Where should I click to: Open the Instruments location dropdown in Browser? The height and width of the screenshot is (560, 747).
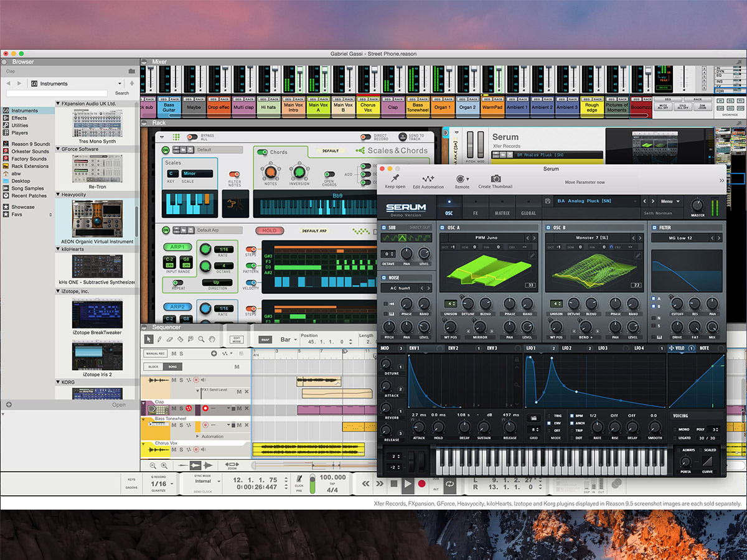77,83
